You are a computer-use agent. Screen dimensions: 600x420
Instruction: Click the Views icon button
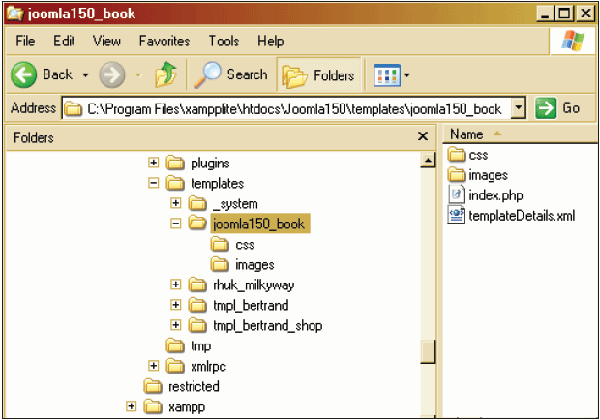click(x=387, y=75)
